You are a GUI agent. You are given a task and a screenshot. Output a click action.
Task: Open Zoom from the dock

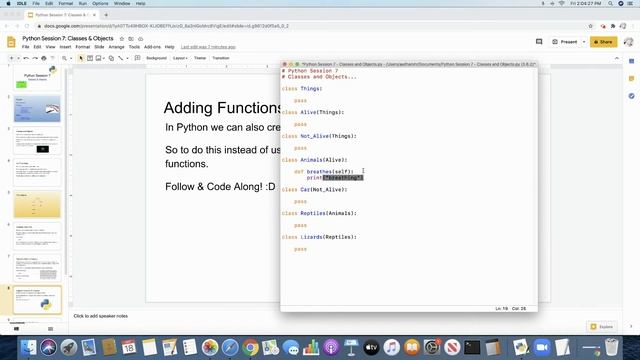coord(542,348)
